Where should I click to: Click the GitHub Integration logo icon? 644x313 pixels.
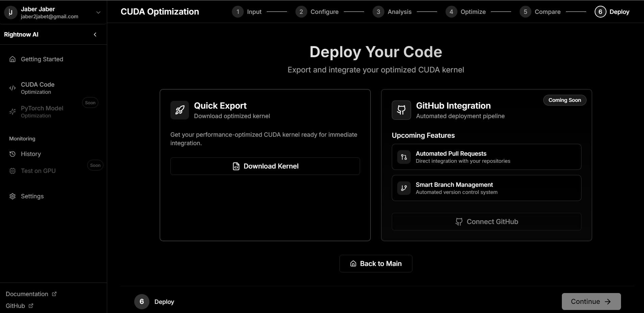[x=401, y=110]
